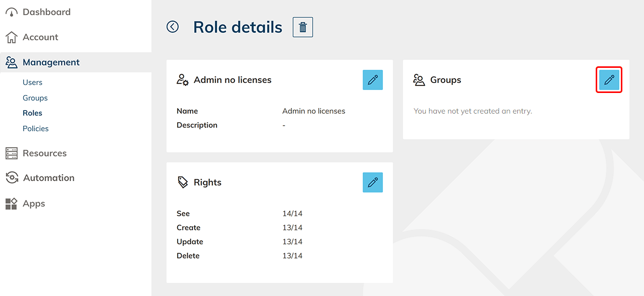The height and width of the screenshot is (296, 644).
Task: Edit the Admin no licenses card details
Action: 372,80
